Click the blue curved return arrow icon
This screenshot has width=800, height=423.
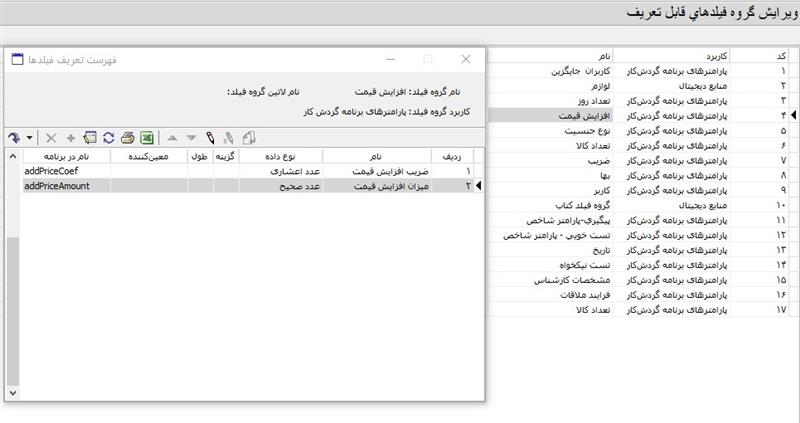click(x=14, y=137)
